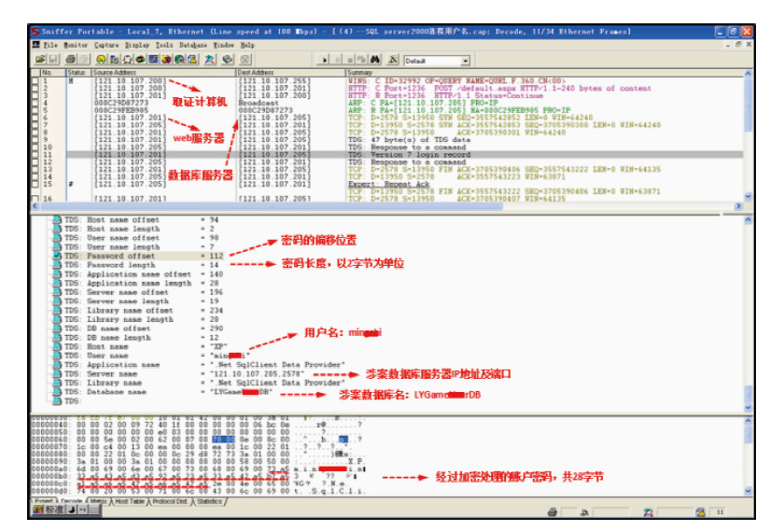Open the Help menu
Viewport: 770px width, 532px height.
click(247, 45)
